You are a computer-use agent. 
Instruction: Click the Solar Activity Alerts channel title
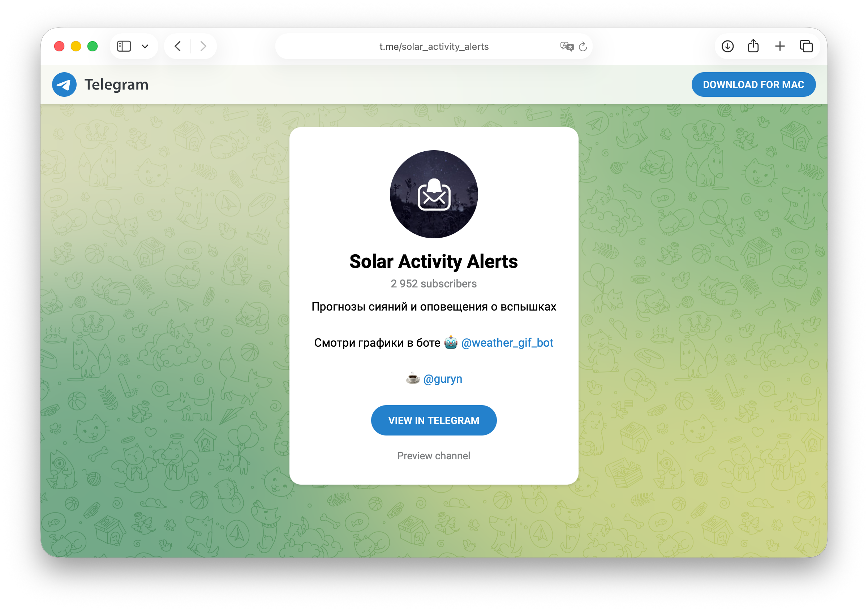coord(434,261)
